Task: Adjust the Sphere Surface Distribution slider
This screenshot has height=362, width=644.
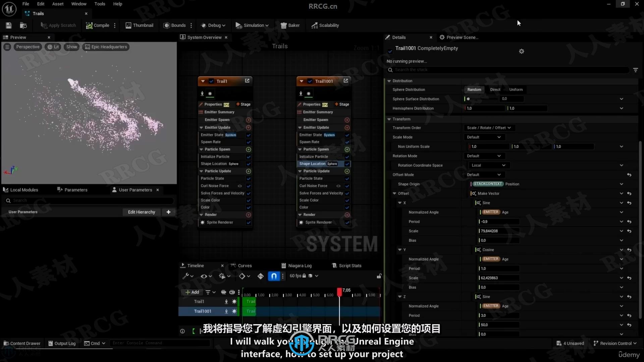Action: tap(482, 99)
